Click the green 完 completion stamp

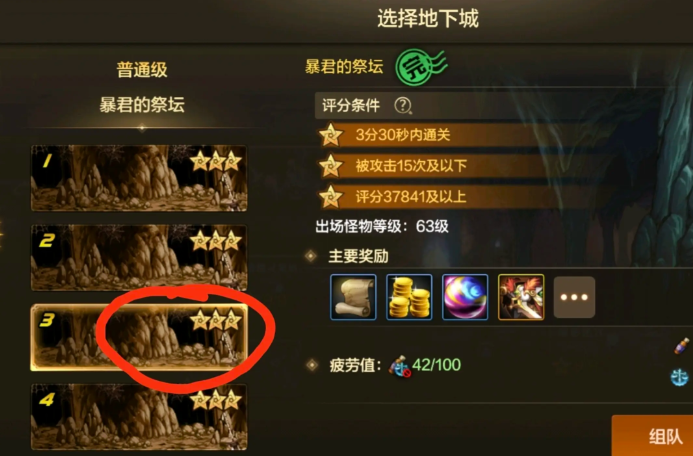421,67
